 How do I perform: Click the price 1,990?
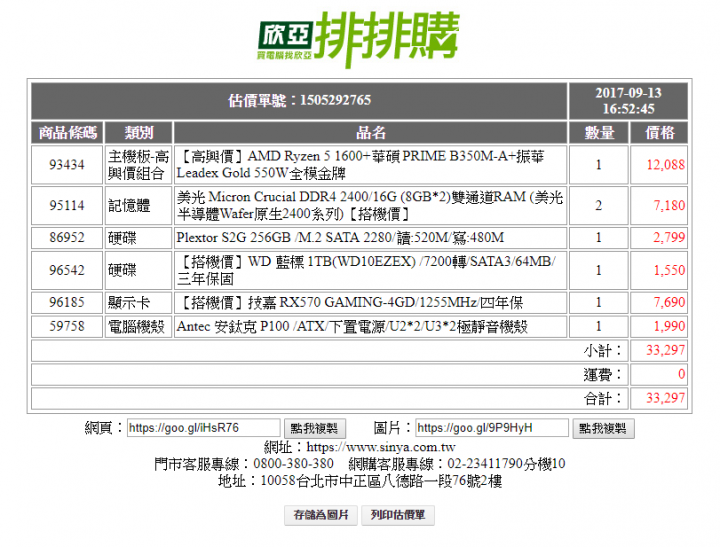pyautogui.click(x=669, y=326)
